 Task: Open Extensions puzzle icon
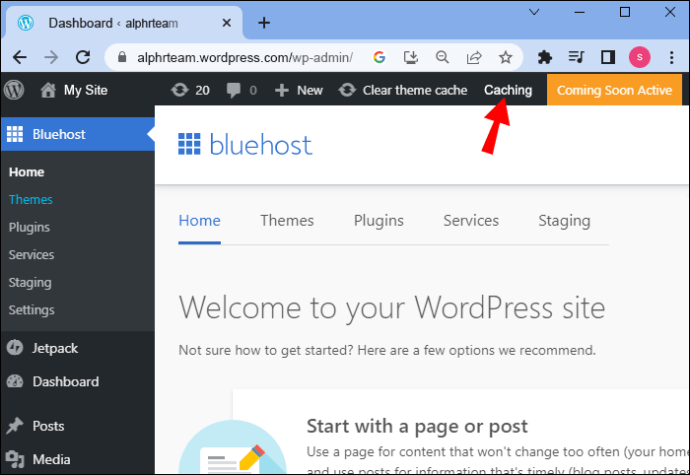coord(545,57)
